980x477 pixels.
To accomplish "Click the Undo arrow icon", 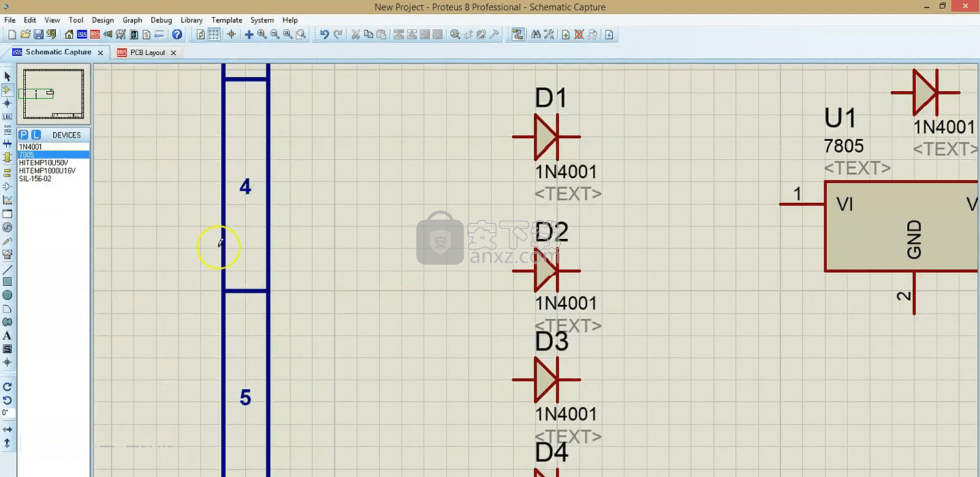I will coord(325,35).
